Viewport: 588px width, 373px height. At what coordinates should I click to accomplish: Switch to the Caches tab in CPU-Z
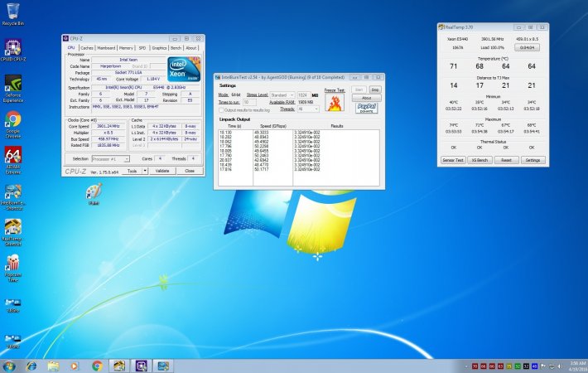click(x=87, y=48)
